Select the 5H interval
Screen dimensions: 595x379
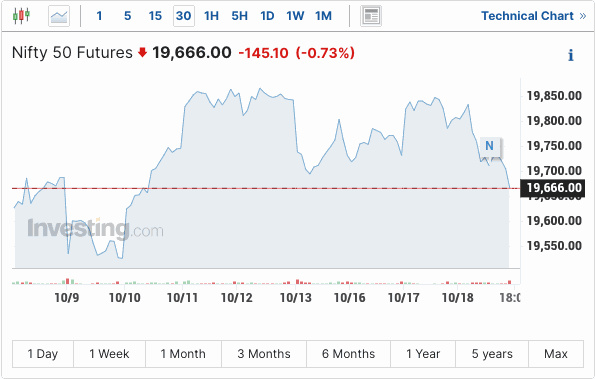239,16
